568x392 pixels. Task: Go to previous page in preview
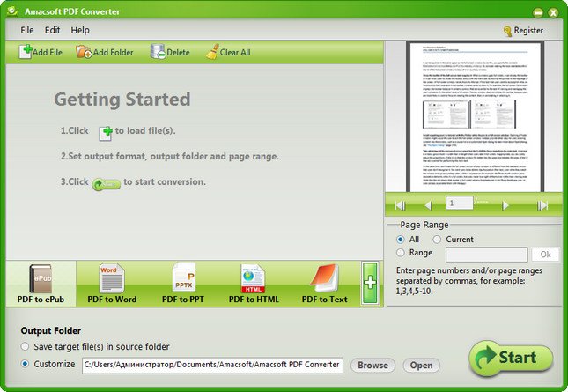click(428, 205)
